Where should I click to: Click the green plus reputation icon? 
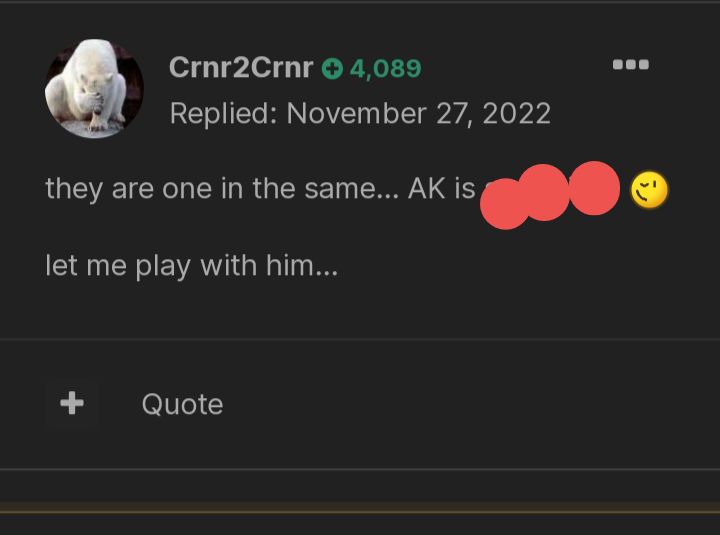point(332,69)
